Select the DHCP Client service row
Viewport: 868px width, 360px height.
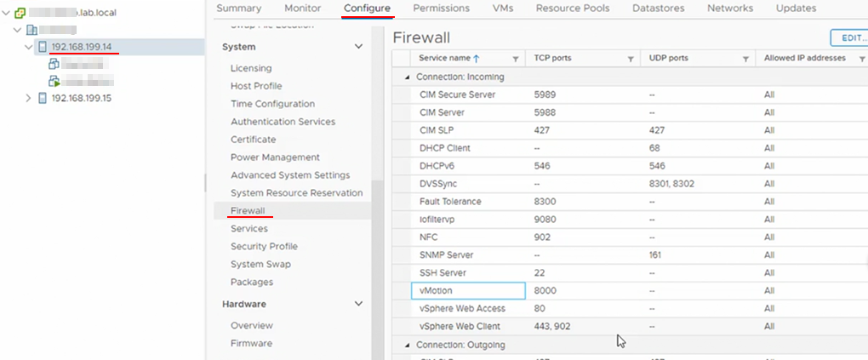630,148
